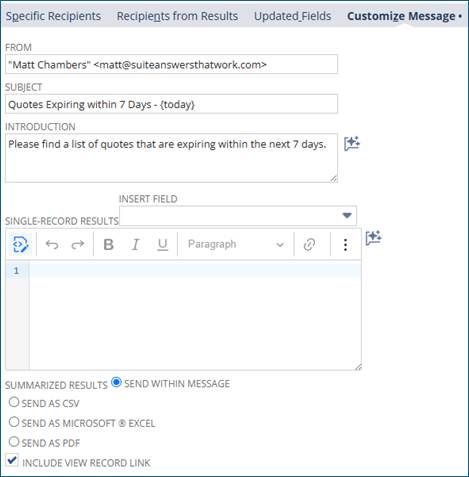Screen dimensions: 469x477
Task: Select Send as PDF radio option
Action: pos(14,442)
